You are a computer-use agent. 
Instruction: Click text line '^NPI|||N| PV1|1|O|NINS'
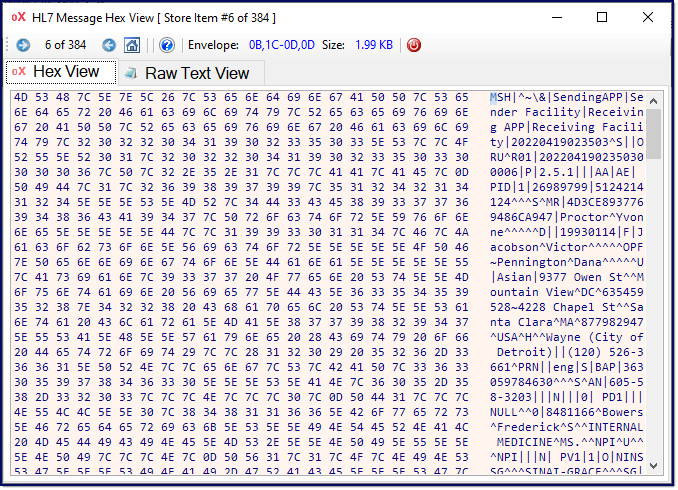pyautogui.click(x=566, y=458)
